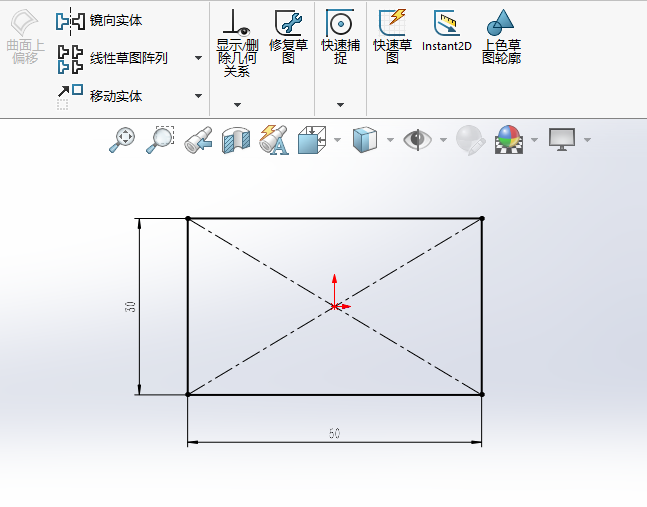647x507 pixels.
Task: Open Display/Delete Relations (显示/删除几何关系)
Action: click(237, 43)
